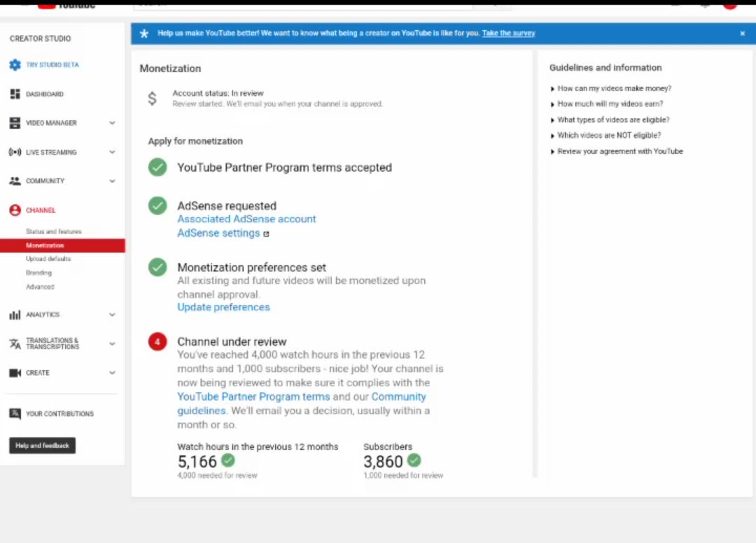Click the Update preferences link

click(x=224, y=307)
